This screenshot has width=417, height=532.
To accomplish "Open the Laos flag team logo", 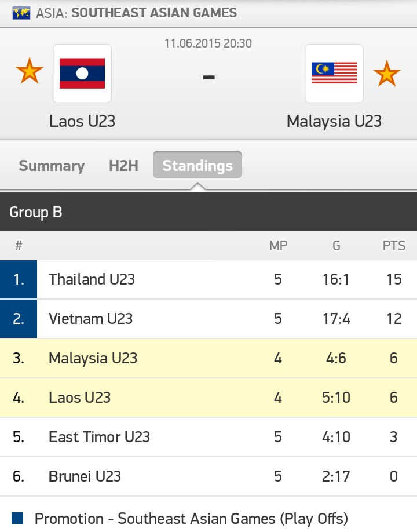I will point(82,74).
